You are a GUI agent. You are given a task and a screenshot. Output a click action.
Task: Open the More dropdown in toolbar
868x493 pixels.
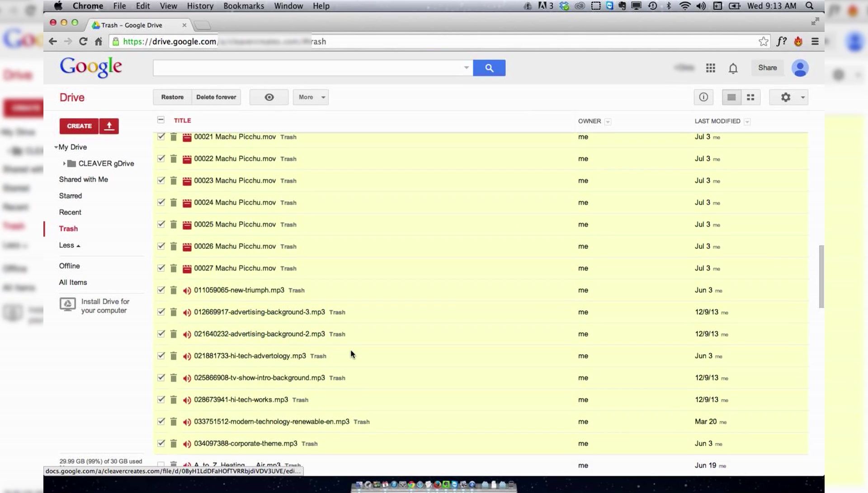[311, 97]
